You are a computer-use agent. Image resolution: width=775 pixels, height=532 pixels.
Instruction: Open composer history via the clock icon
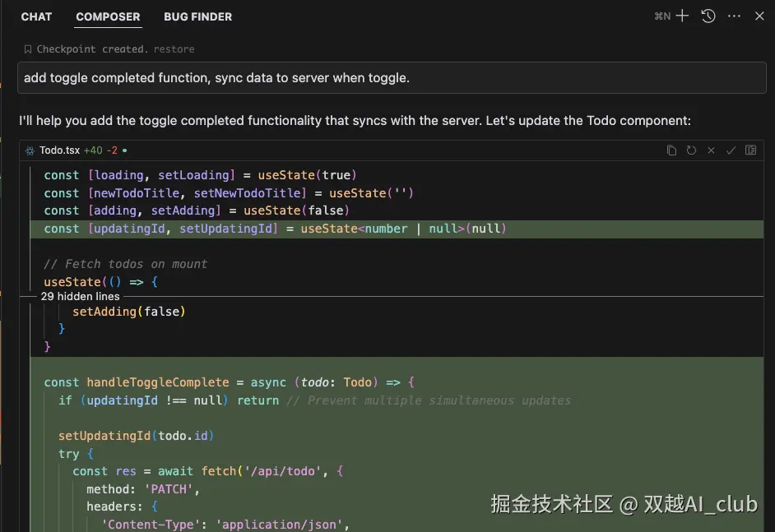tap(708, 16)
